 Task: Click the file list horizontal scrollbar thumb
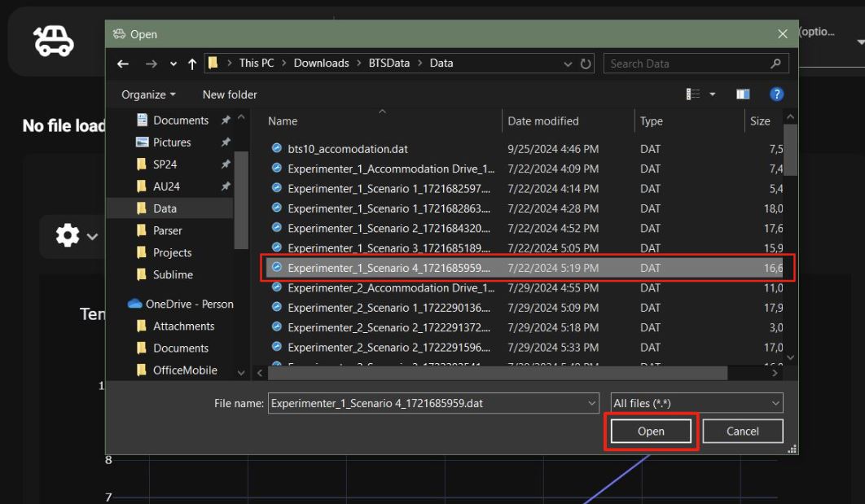click(498, 373)
